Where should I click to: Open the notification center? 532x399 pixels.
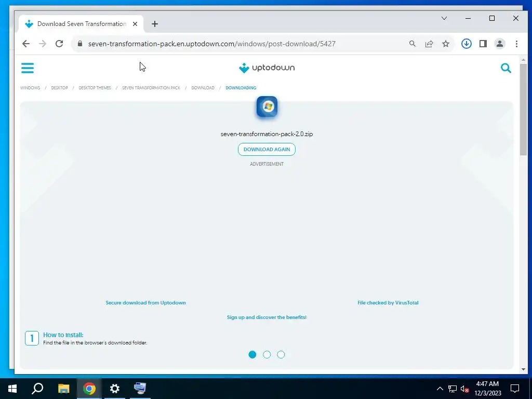[x=515, y=389]
